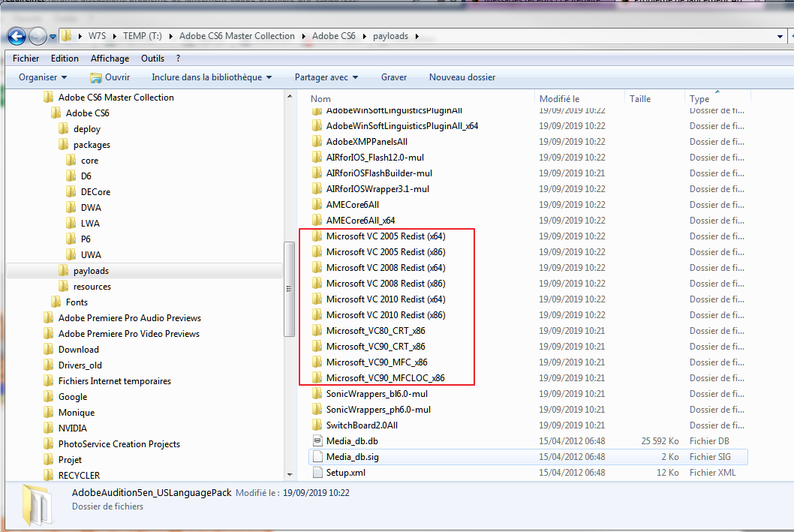Select PhotoService Creation Projects folder
The image size is (794, 532).
pyautogui.click(x=119, y=443)
